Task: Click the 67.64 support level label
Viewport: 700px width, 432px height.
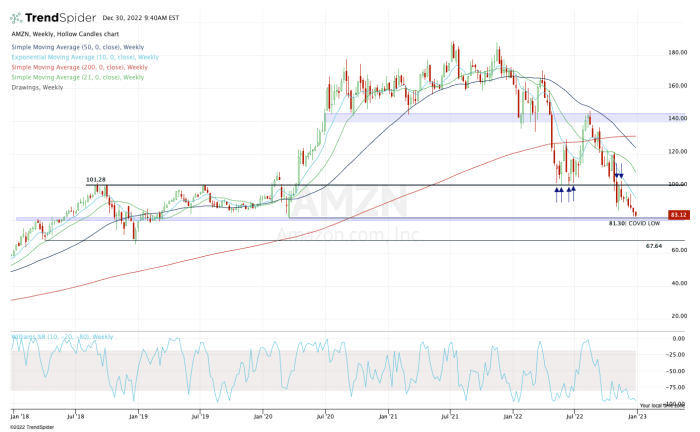Action: 654,246
